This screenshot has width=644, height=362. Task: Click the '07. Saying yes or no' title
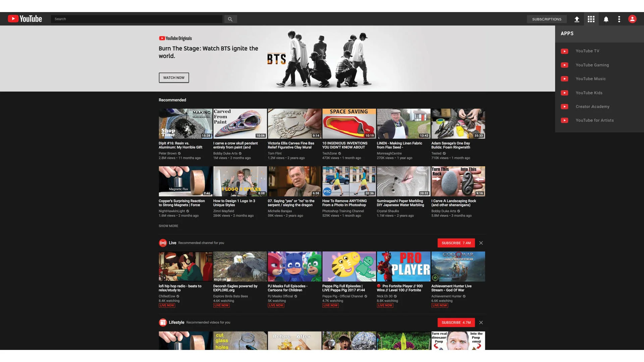(x=291, y=203)
